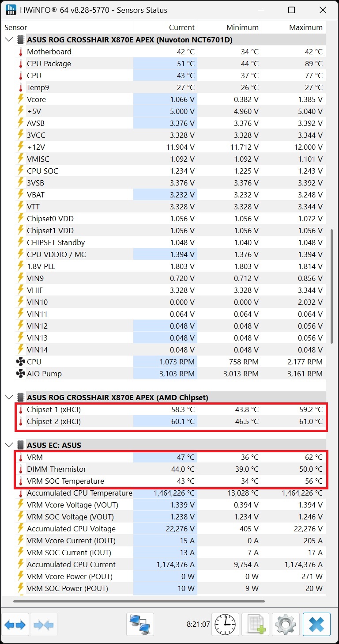The height and width of the screenshot is (644, 339).
Task: Start logging with the sheet plus icon
Action: point(256,624)
